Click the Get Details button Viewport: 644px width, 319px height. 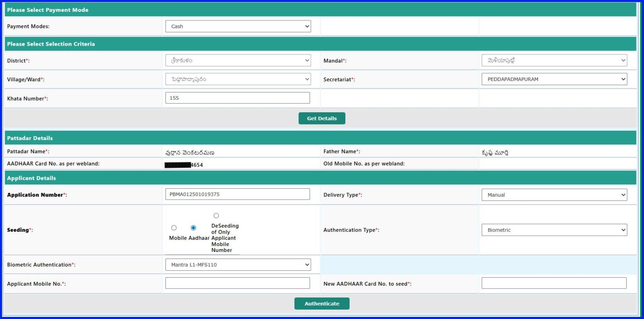322,118
